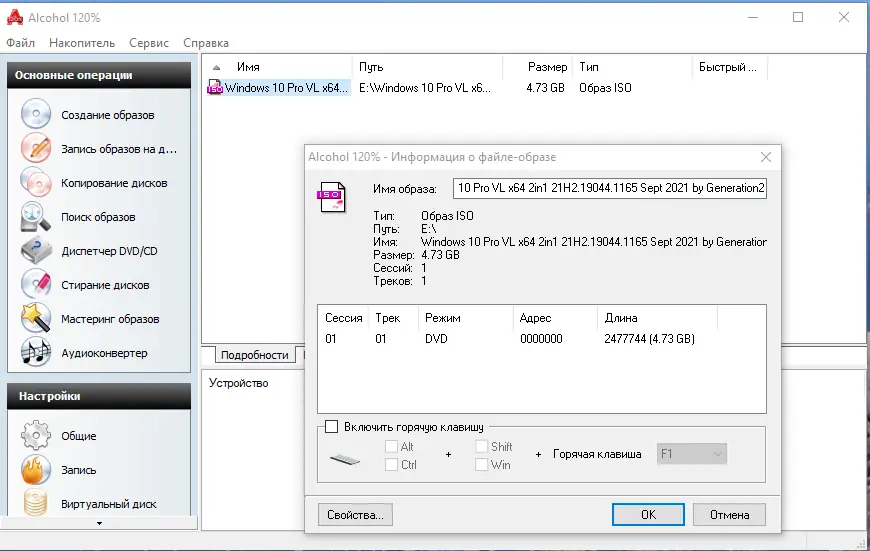Viewport: 870px width, 551px height.
Task: Open Виртуальный диск settings icon
Action: coord(36,503)
